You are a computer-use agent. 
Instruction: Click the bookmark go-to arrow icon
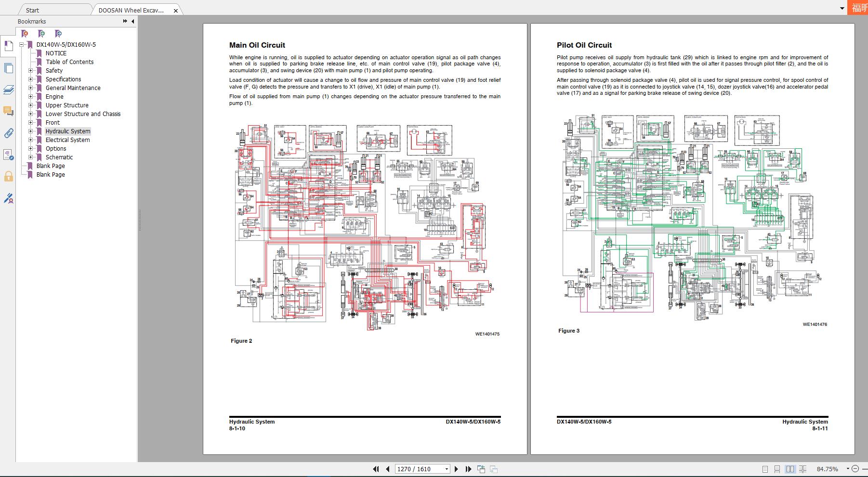click(x=58, y=34)
